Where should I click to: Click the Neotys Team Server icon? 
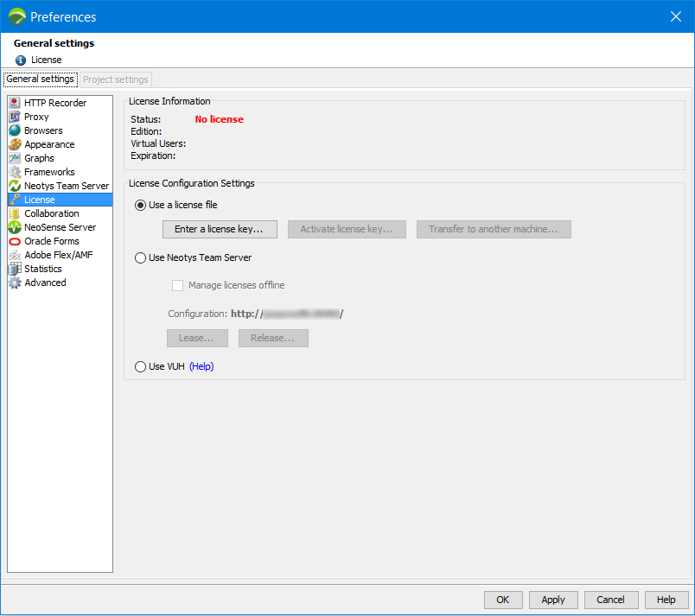(15, 186)
